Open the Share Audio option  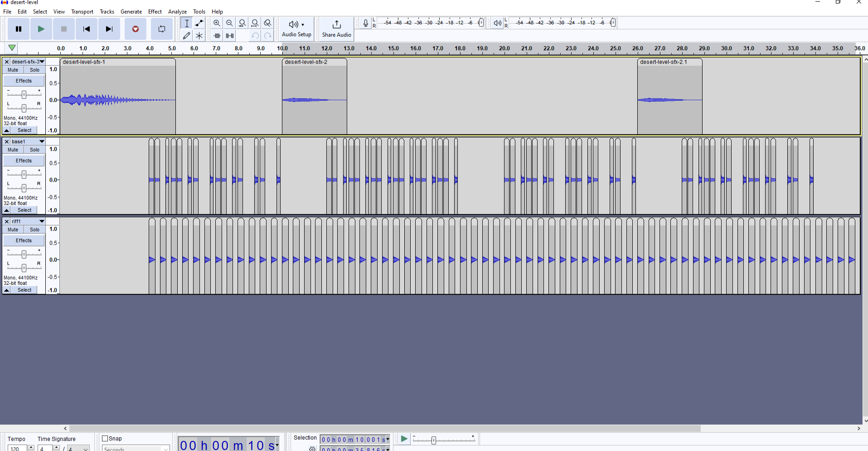[x=336, y=29]
